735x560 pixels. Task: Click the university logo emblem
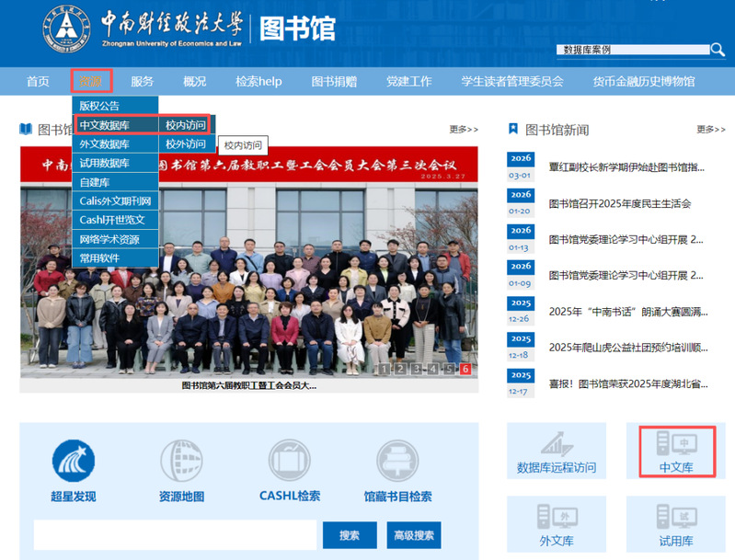click(x=67, y=29)
